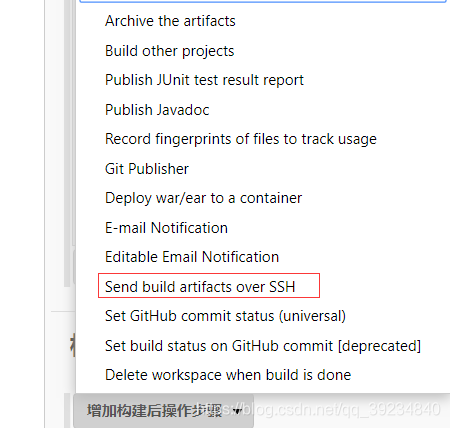Select Delete workspace when build is done
This screenshot has height=428, width=450.
[228, 375]
